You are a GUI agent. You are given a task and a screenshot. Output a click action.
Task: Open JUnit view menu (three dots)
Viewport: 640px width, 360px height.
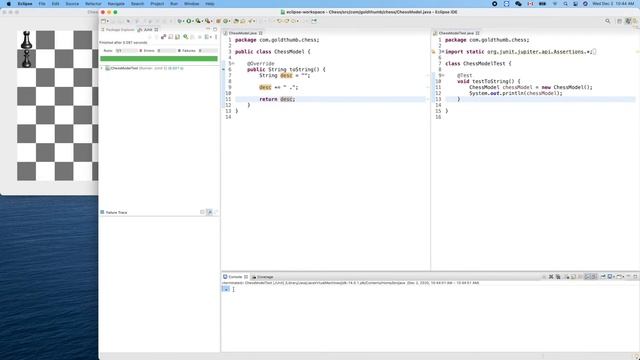(216, 37)
